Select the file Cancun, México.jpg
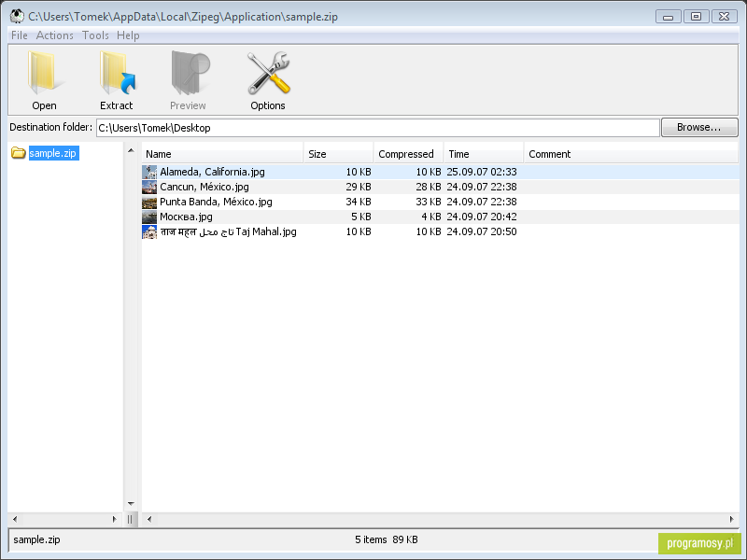This screenshot has height=560, width=747. click(x=204, y=187)
